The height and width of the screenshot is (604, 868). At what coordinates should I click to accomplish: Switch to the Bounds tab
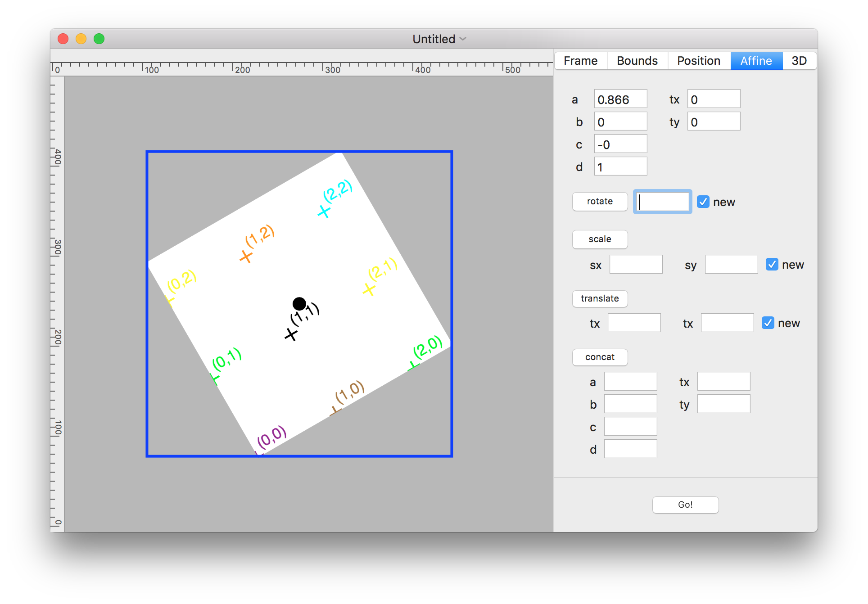pos(637,61)
